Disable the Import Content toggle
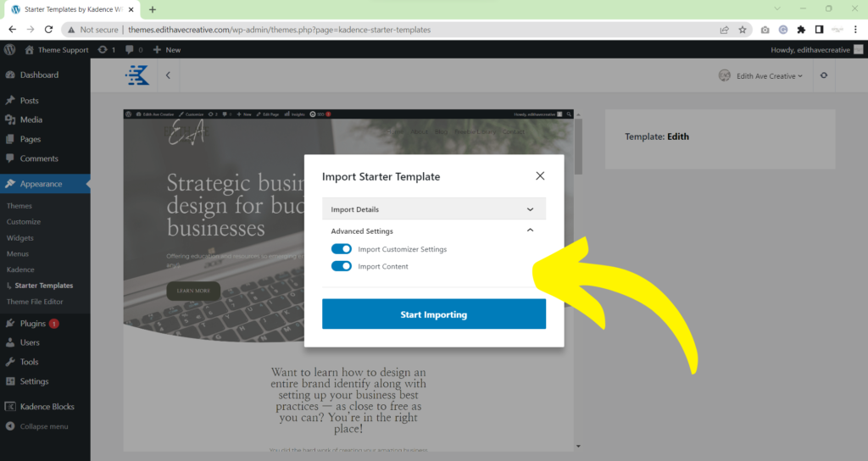Viewport: 868px width, 461px height. (342, 266)
